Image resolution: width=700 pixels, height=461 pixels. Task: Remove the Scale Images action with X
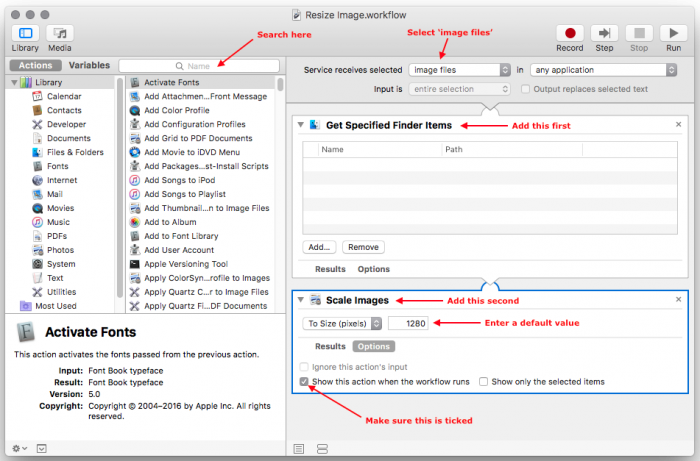(x=678, y=299)
